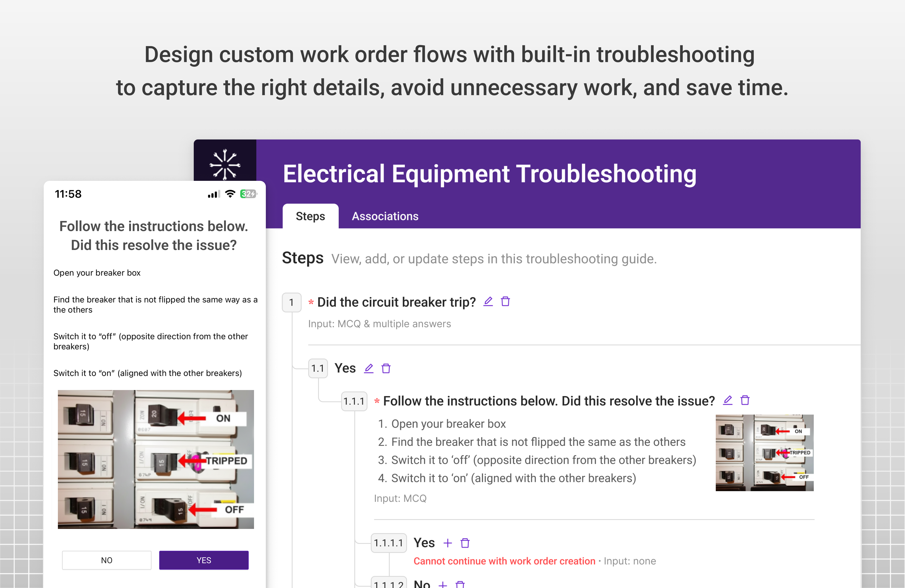Delete the 'Did the circuit breaker trip?' step

point(505,302)
